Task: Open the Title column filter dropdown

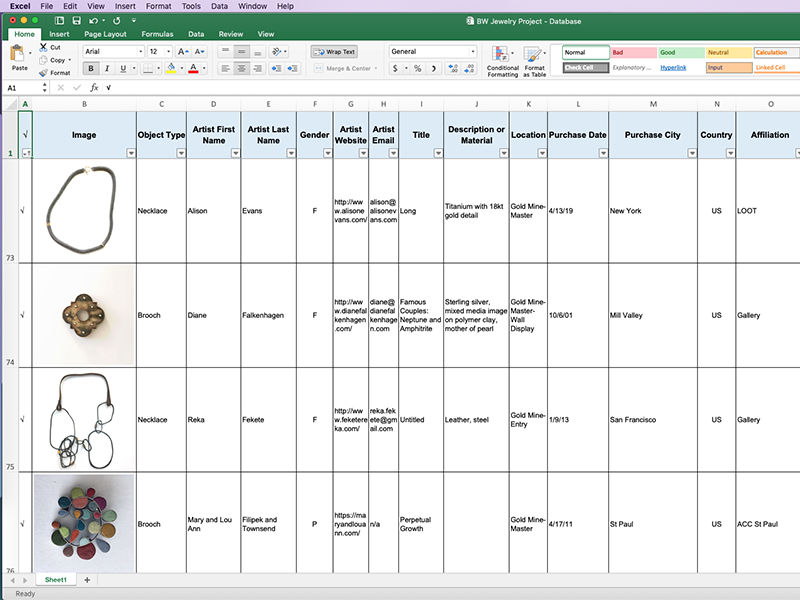Action: click(x=438, y=153)
